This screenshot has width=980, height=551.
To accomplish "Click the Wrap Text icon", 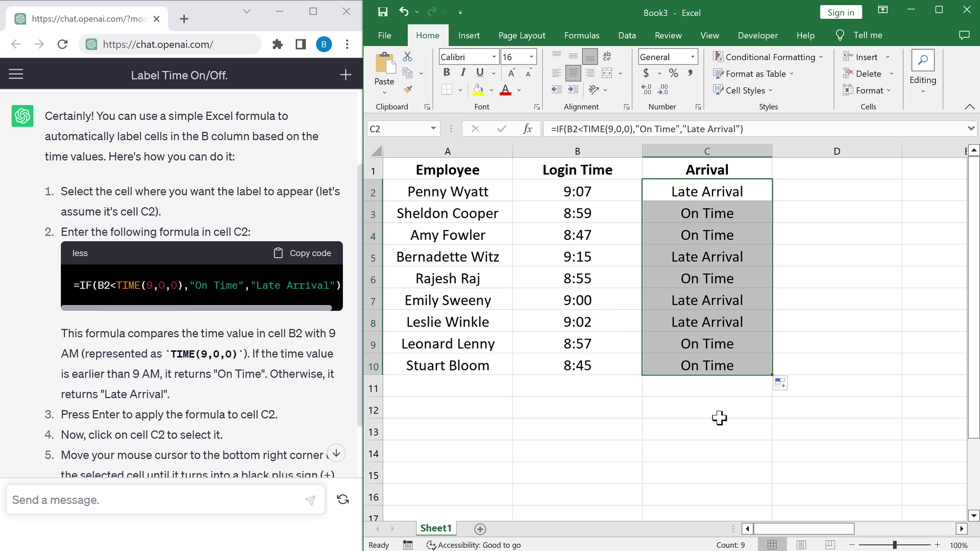I will (x=607, y=57).
